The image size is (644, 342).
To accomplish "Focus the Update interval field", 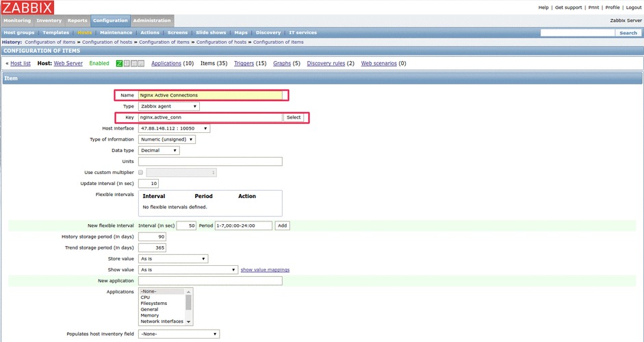I will [149, 184].
